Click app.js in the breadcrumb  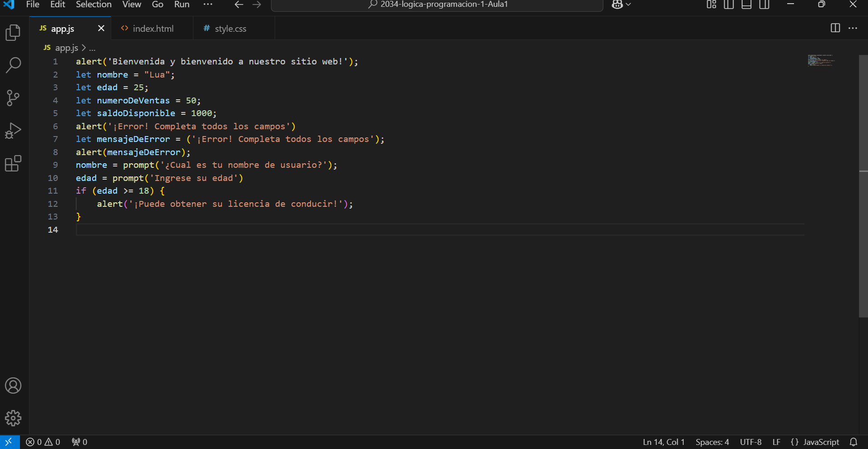66,48
